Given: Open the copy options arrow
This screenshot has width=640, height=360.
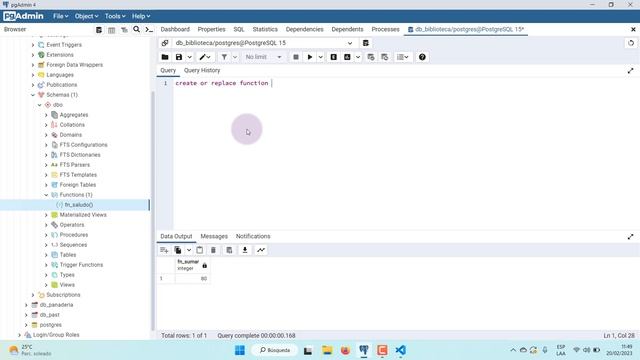Looking at the screenshot, I should tap(189, 250).
